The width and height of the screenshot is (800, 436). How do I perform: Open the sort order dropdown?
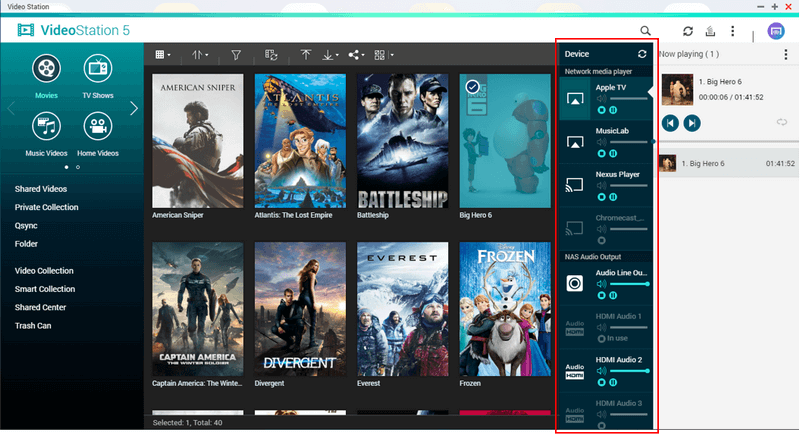click(199, 55)
